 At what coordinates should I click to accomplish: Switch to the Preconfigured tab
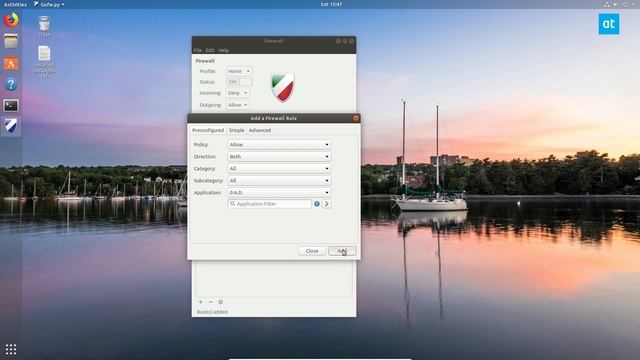coord(208,130)
